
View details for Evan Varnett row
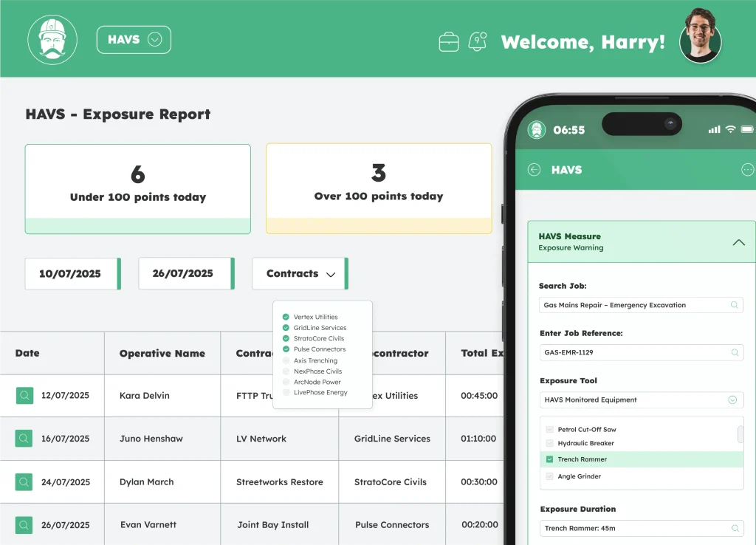pos(24,525)
